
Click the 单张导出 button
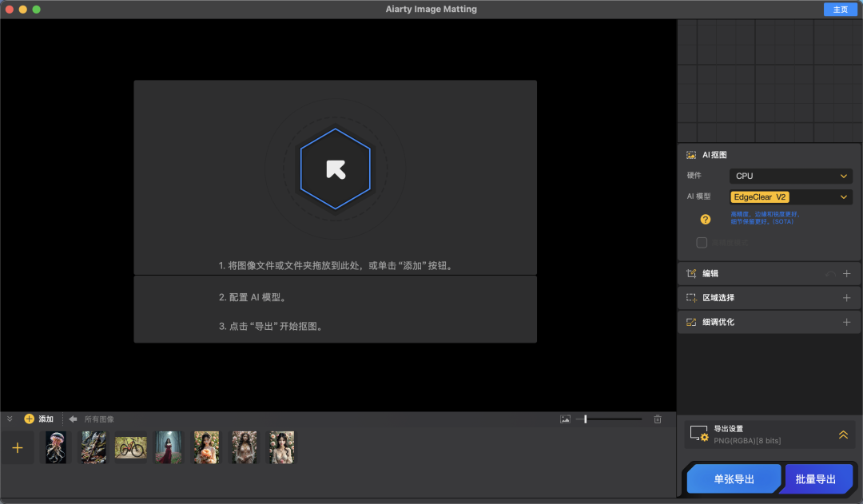(733, 479)
